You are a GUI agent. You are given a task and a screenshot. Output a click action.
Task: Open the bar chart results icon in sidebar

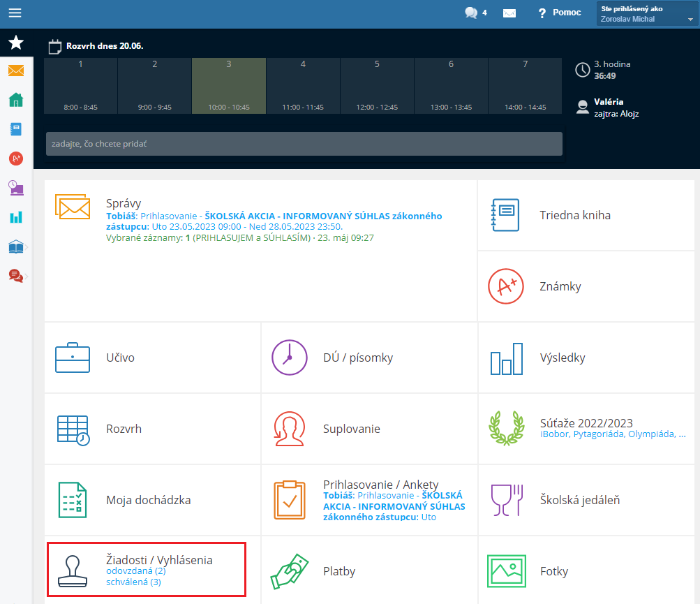[x=16, y=218]
